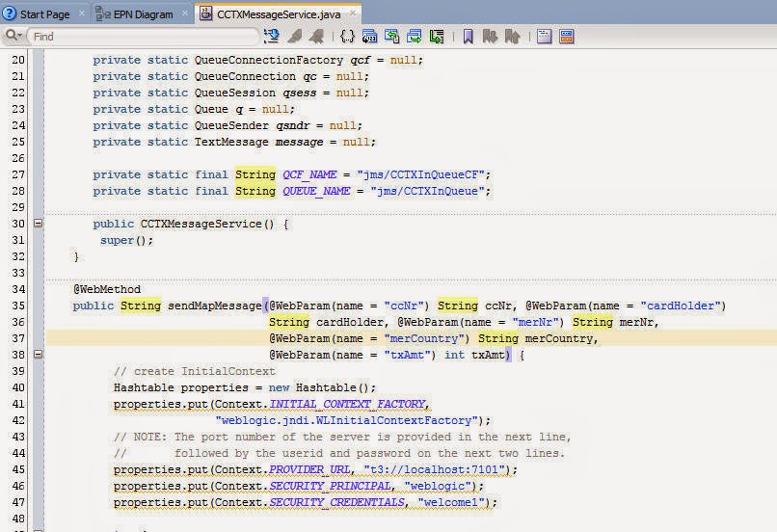Go to next bookmark icon

490,37
